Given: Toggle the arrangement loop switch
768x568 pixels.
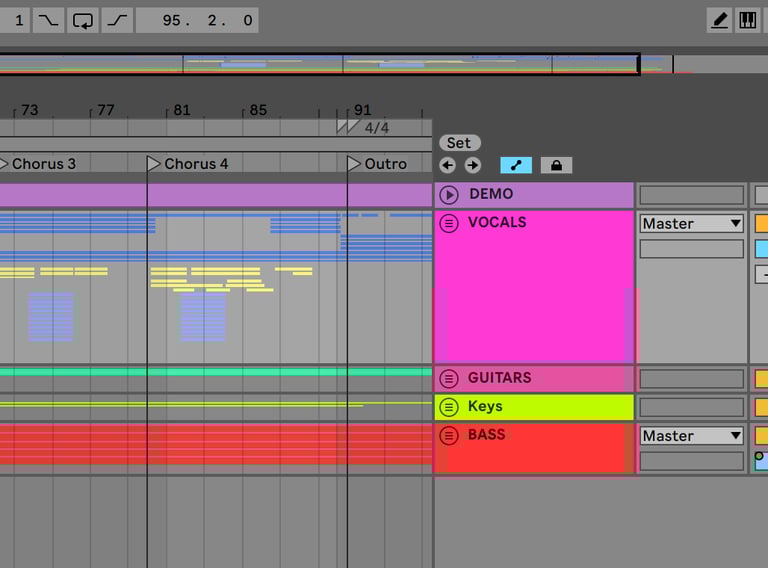Looking at the screenshot, I should tap(82, 20).
